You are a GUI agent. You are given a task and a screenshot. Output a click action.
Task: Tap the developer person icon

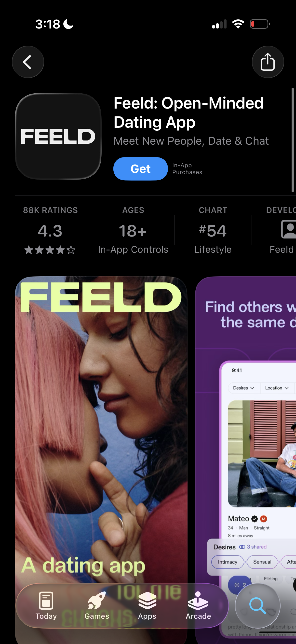tap(288, 229)
